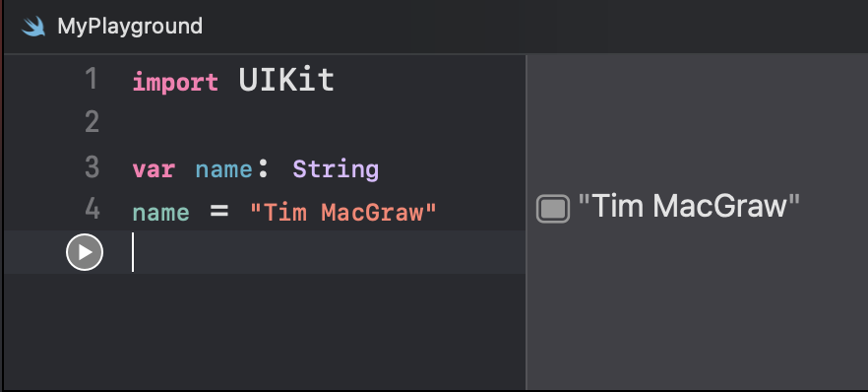Show Quick Look result for "Tim MacGraw"
The image size is (868, 392).
click(x=552, y=209)
